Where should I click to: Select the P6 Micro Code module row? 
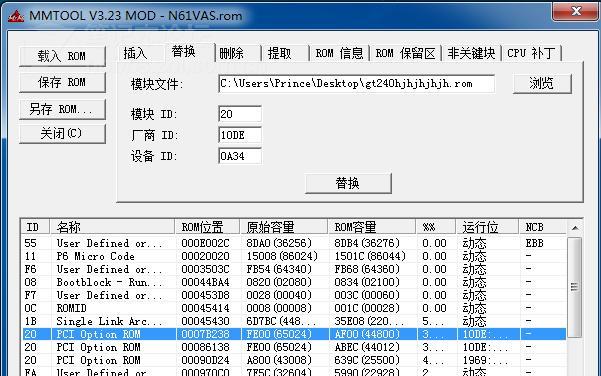[x=294, y=256]
